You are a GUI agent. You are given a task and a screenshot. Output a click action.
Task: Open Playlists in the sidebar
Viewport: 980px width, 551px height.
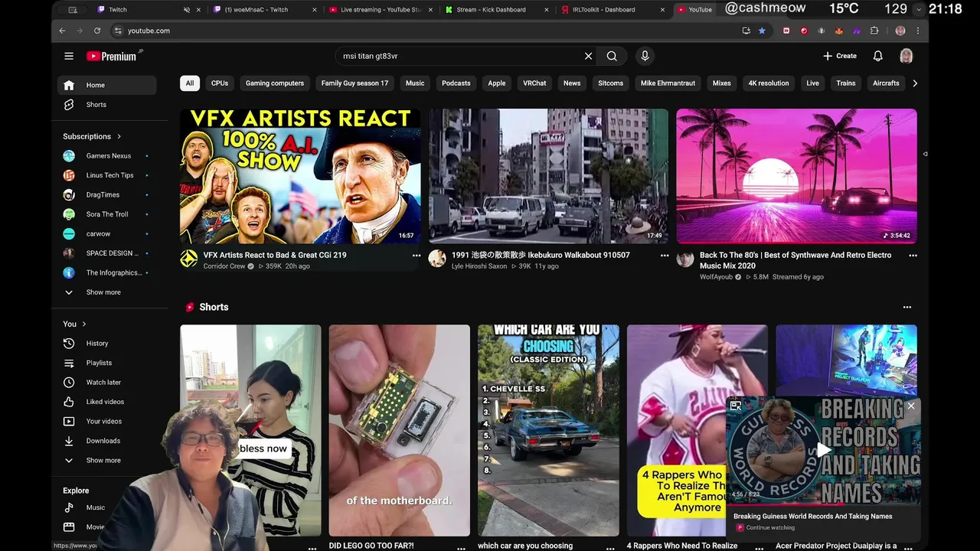click(x=106, y=363)
